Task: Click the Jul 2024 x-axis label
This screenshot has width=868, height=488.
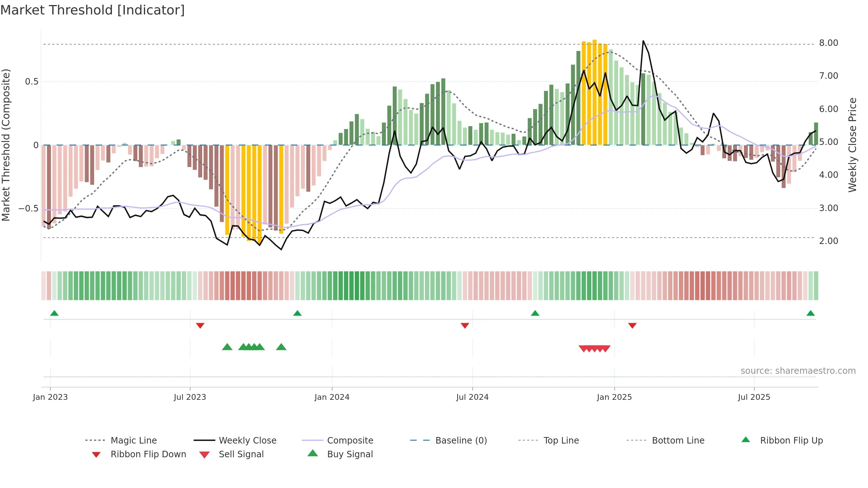Action: coord(472,397)
